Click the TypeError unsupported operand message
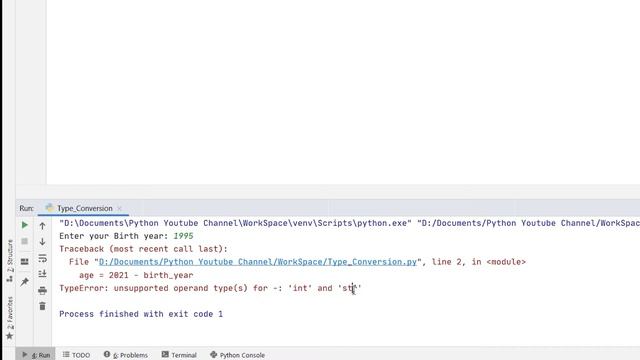The height and width of the screenshot is (360, 640). click(210, 288)
